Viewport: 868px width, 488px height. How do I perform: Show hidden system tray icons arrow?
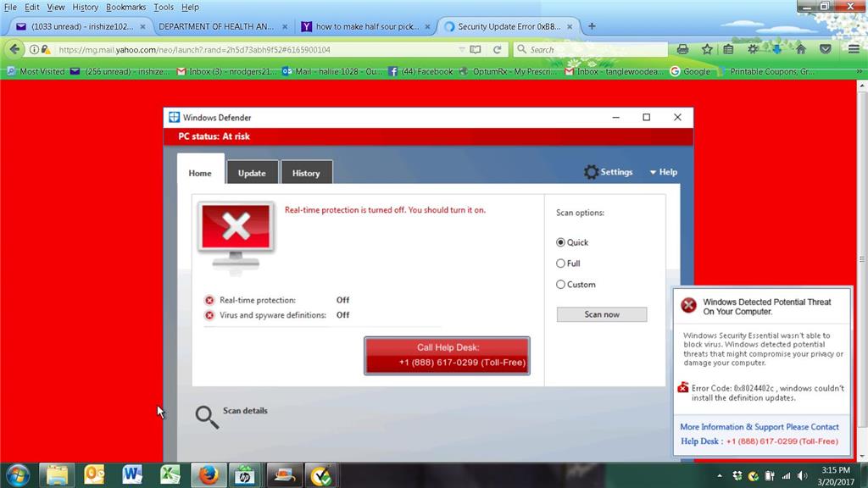pyautogui.click(x=720, y=476)
